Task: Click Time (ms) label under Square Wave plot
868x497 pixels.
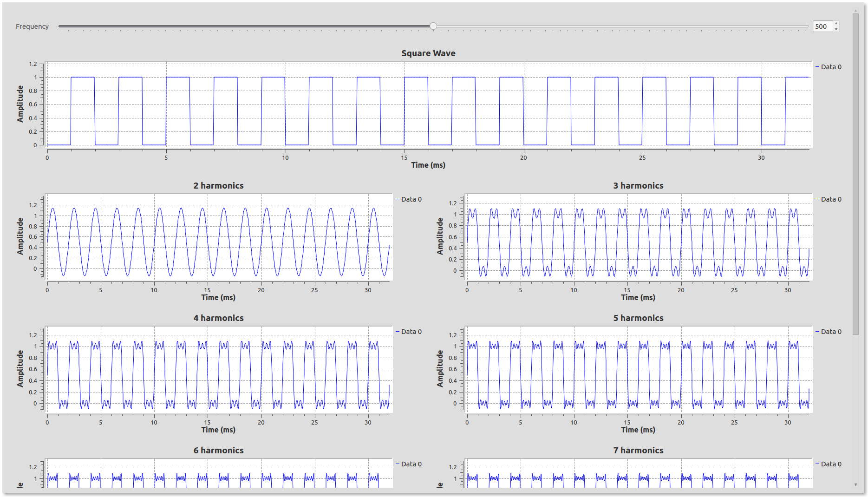Action: [x=428, y=165]
